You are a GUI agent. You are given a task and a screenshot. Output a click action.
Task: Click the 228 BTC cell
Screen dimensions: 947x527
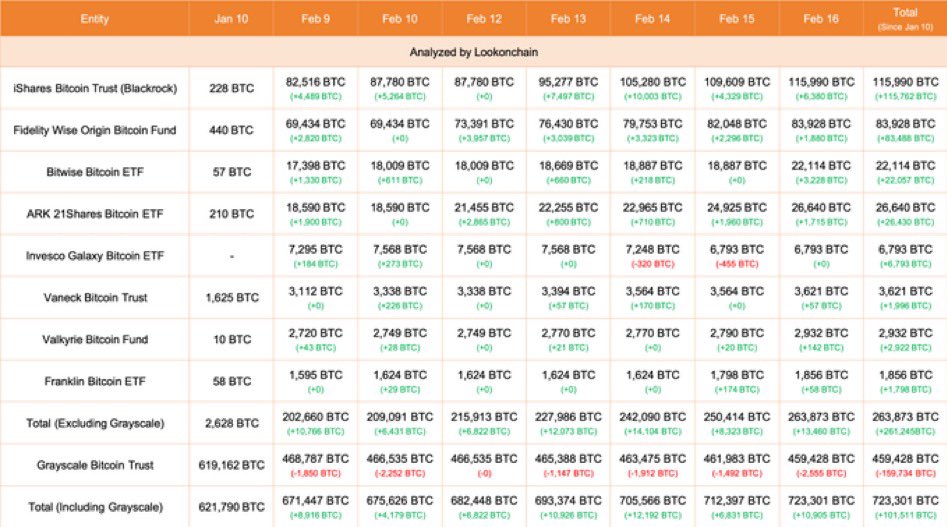coord(231,88)
